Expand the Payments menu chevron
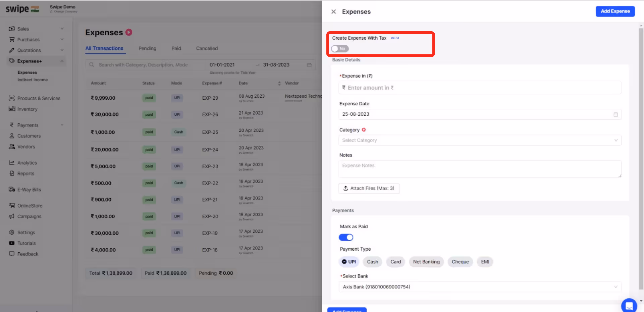Viewport: 644px width, 312px height. click(x=62, y=125)
